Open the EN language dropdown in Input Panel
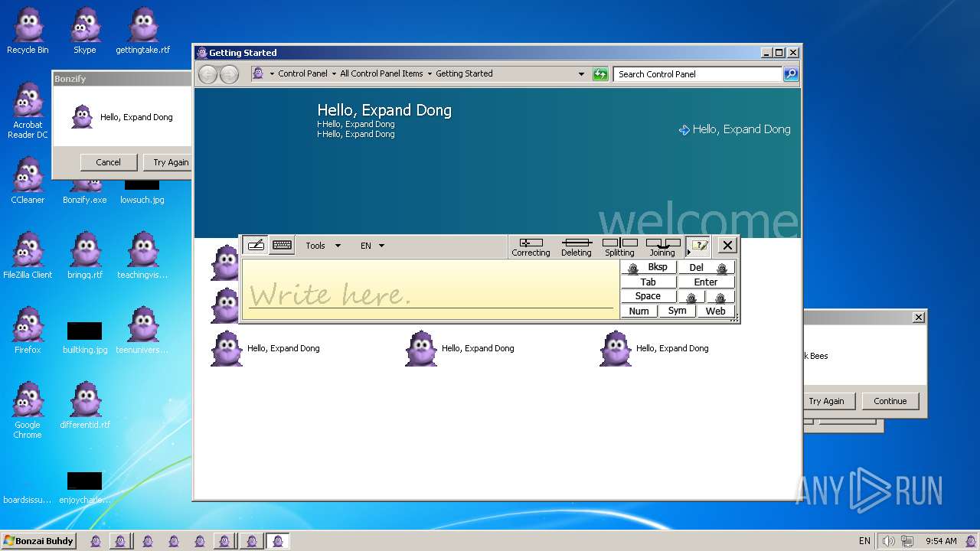Image resolution: width=980 pixels, height=551 pixels. click(x=372, y=246)
